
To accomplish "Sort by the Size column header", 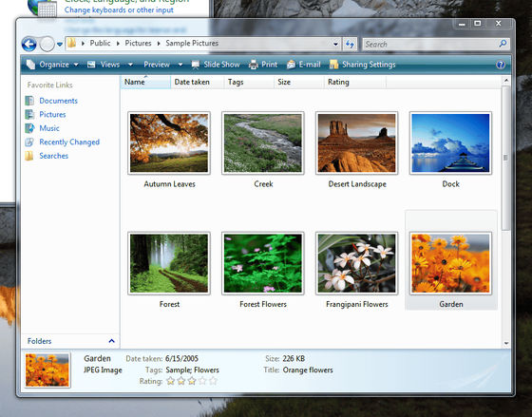I will point(298,82).
